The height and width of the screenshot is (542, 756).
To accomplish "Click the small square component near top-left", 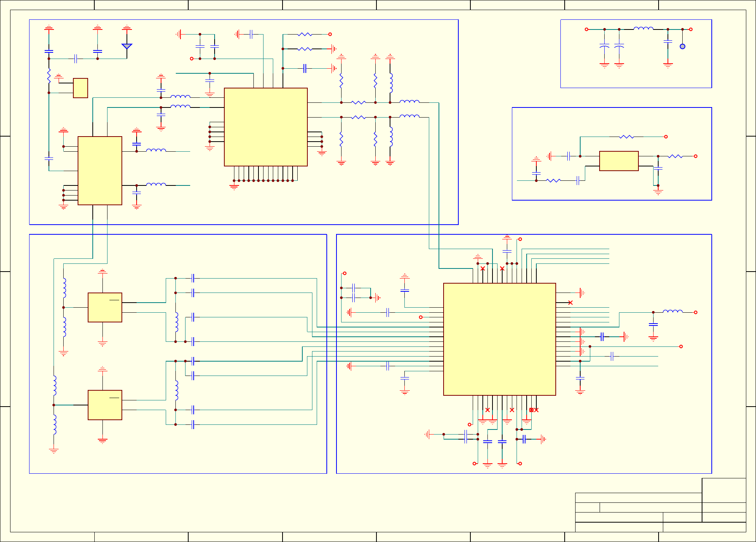I will click(x=80, y=88).
